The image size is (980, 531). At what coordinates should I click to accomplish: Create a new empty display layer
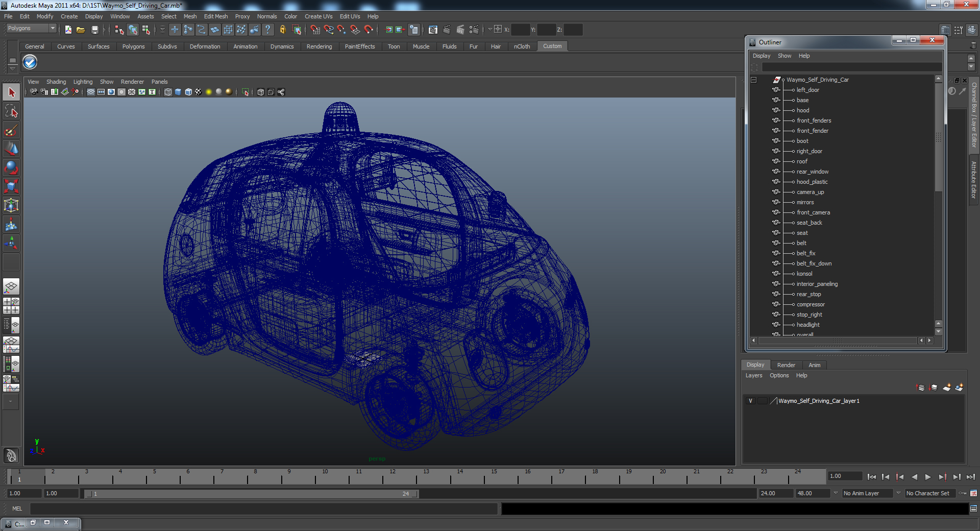coord(946,388)
